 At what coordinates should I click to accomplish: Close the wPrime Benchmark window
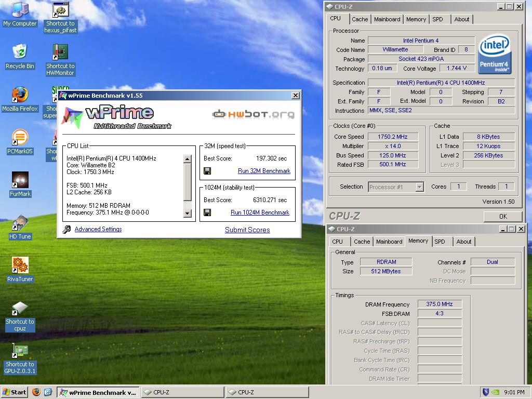[296, 96]
